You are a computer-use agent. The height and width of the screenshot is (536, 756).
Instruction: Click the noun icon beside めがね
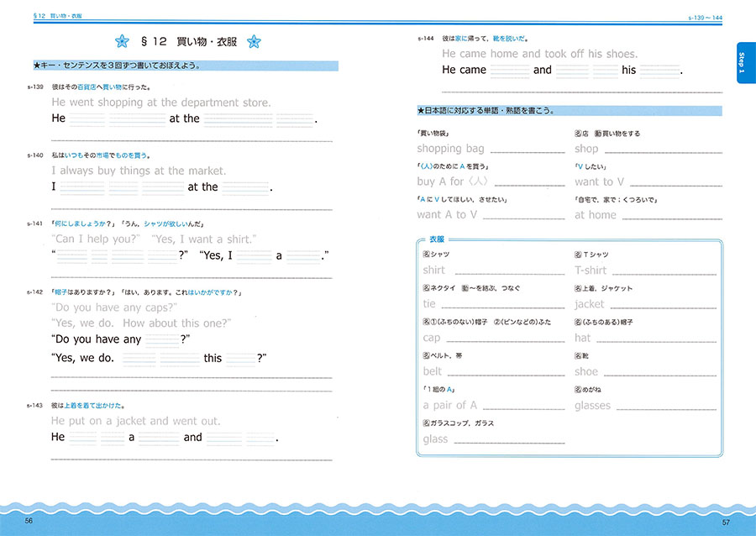tap(578, 391)
